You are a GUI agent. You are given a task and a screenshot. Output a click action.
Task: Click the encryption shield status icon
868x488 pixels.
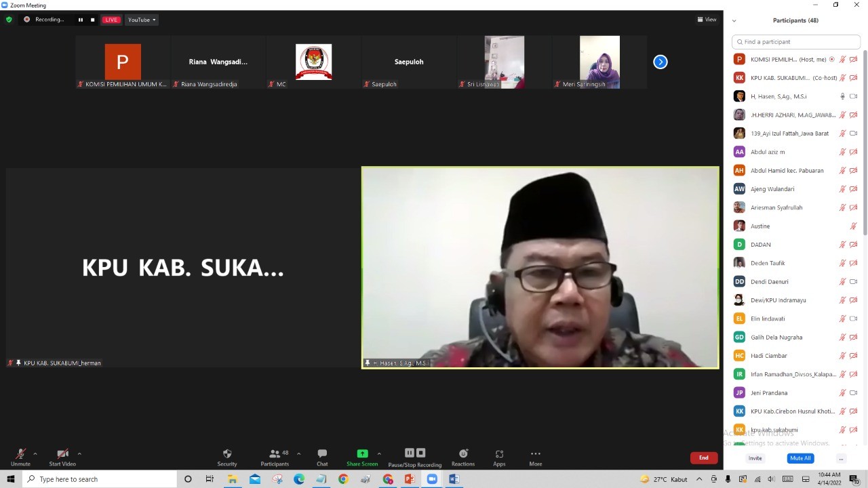(x=9, y=20)
